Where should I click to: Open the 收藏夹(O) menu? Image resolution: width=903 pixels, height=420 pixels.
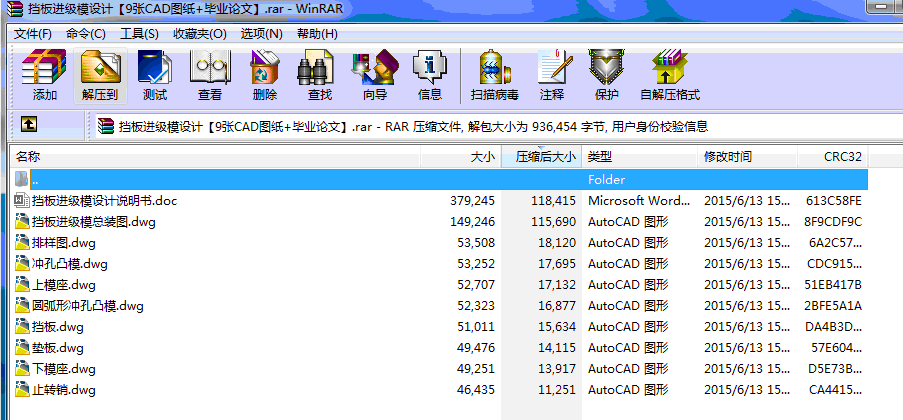(x=200, y=33)
